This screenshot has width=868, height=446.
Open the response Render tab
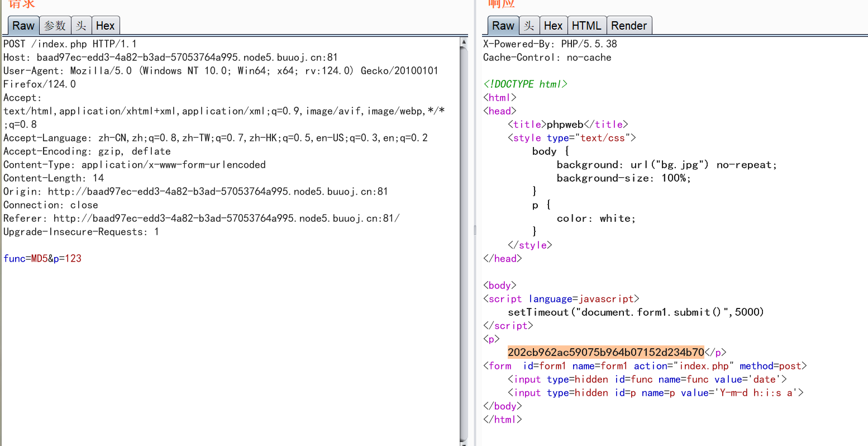[x=629, y=26]
